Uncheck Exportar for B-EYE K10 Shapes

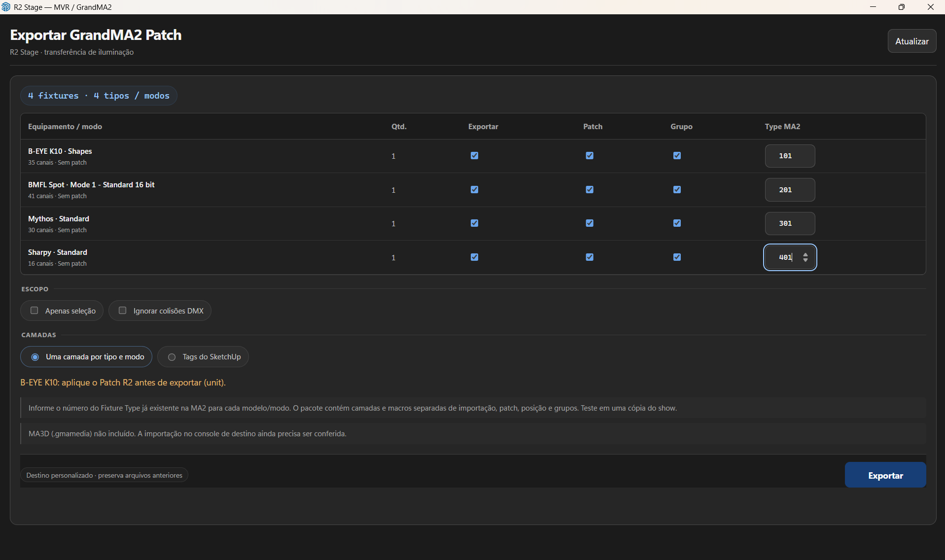pos(474,156)
